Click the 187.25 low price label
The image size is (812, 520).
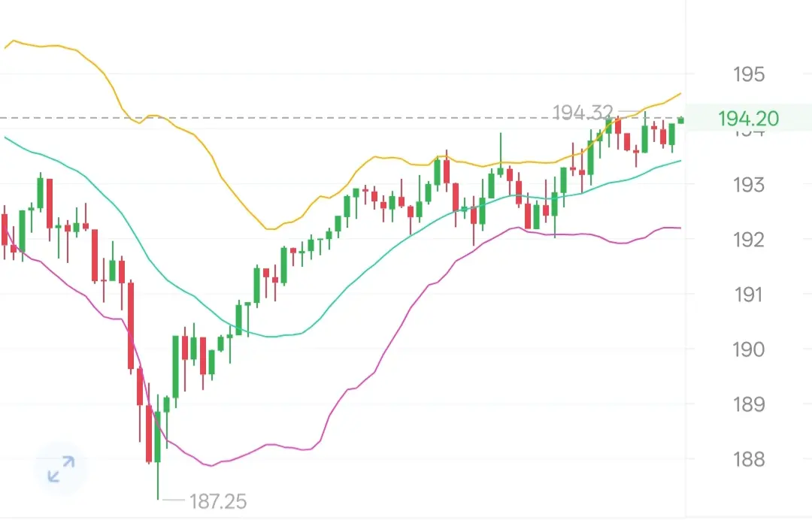(x=217, y=501)
